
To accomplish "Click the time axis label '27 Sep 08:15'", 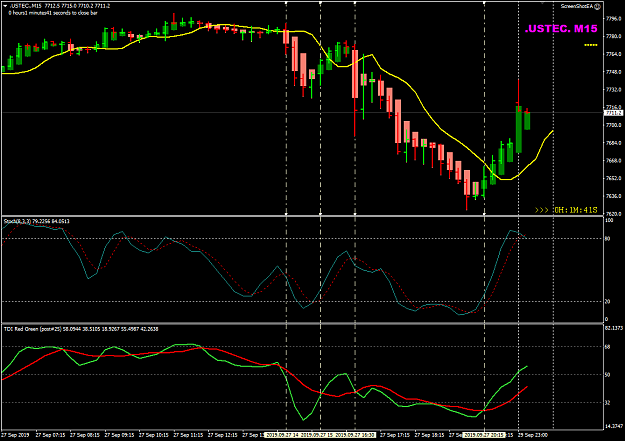I will click(85, 435).
